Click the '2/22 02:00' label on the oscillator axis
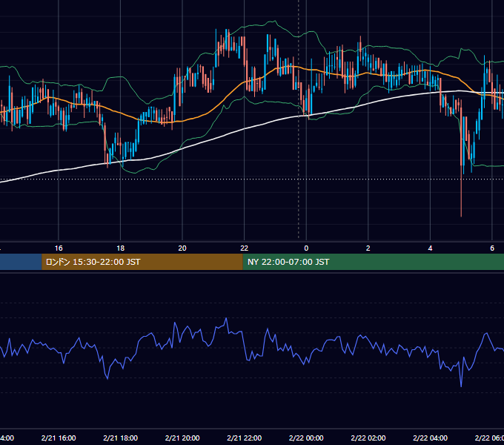 tap(368, 438)
